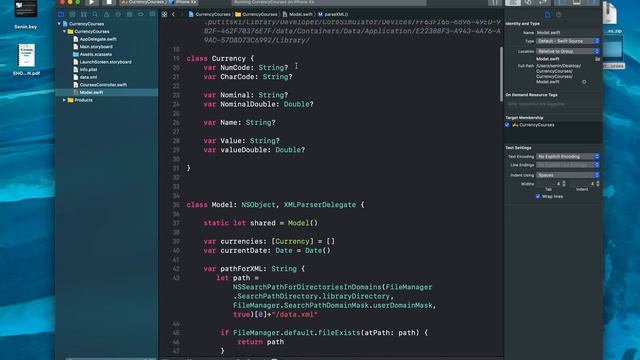Viewport: 640px width, 360px height.
Task: Go forward in editor history
Action: point(182,14)
